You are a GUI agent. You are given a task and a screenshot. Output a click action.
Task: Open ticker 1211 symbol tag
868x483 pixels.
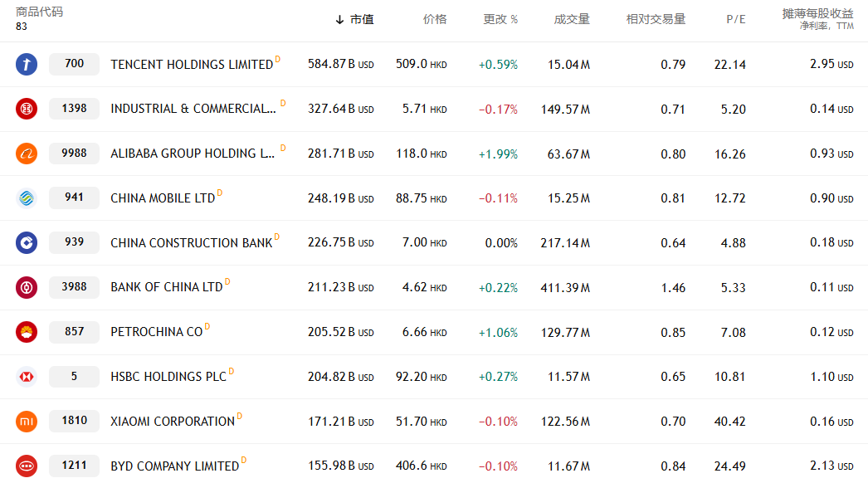point(74,466)
